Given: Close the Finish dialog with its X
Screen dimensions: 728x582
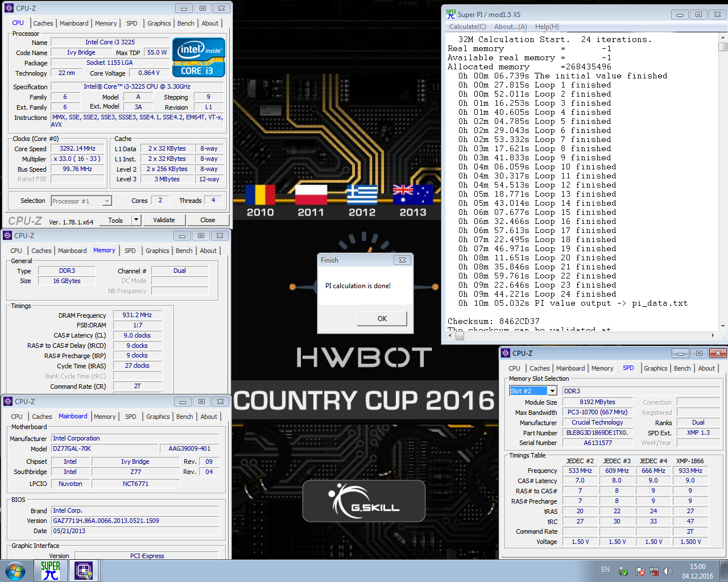Looking at the screenshot, I should coord(402,260).
